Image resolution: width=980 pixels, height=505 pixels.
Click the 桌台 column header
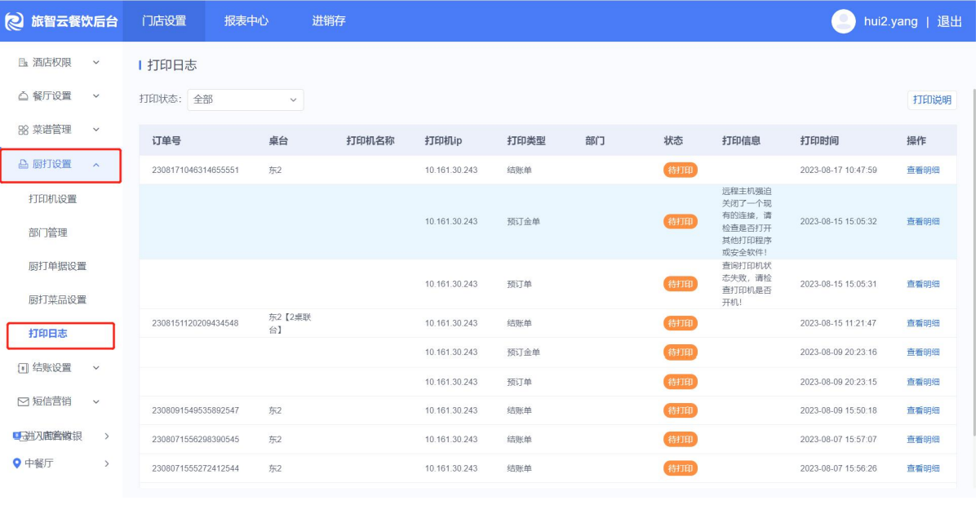[x=278, y=140]
